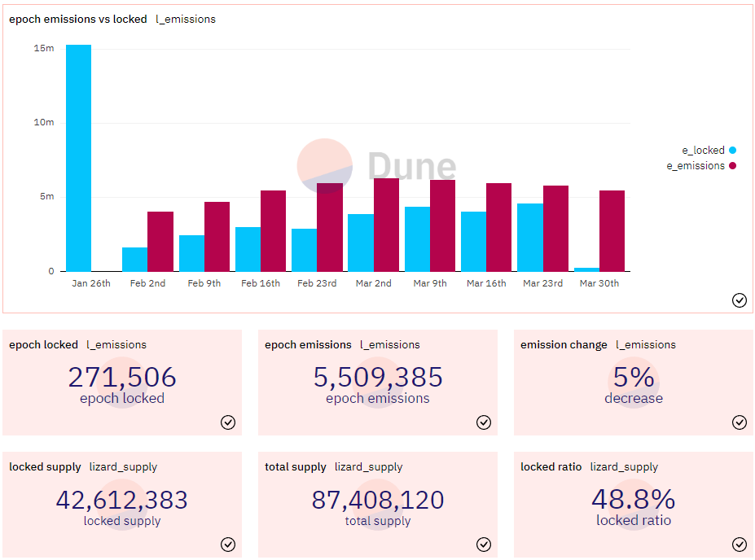Click the locked supply card title
This screenshot has width=755, height=560.
(45, 466)
